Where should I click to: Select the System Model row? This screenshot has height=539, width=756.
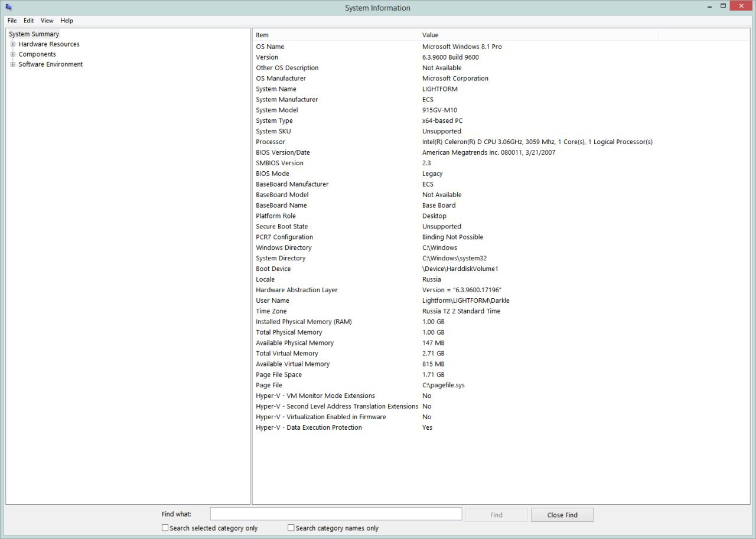pos(277,110)
